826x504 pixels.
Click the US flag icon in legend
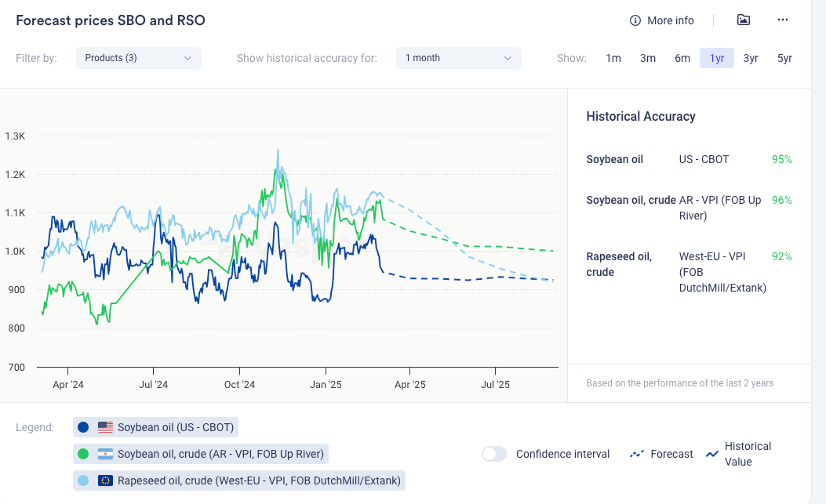tap(106, 427)
